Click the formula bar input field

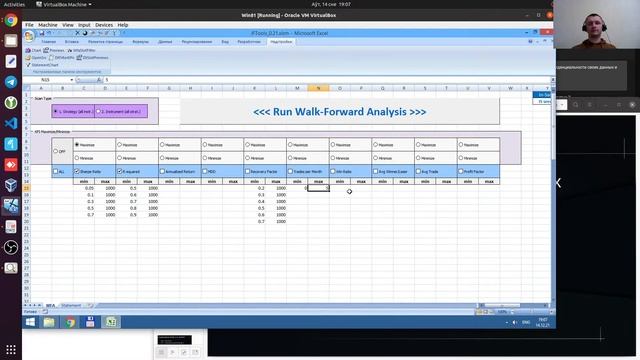[327, 80]
